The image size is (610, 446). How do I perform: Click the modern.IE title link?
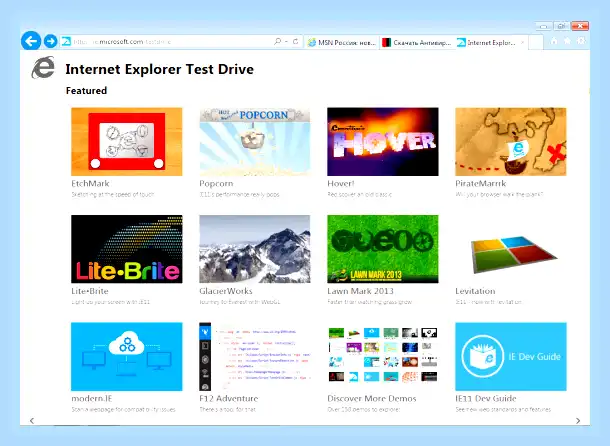92,398
